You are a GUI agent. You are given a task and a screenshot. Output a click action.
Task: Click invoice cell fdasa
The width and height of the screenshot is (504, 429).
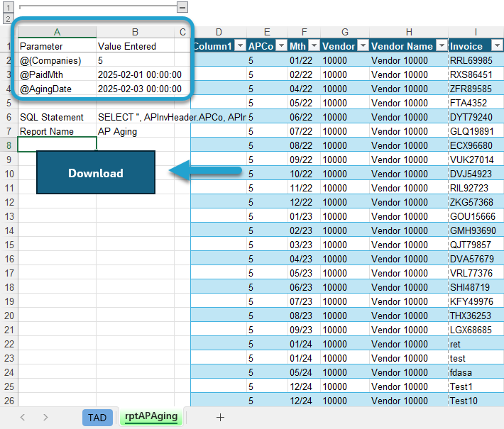(x=476, y=372)
